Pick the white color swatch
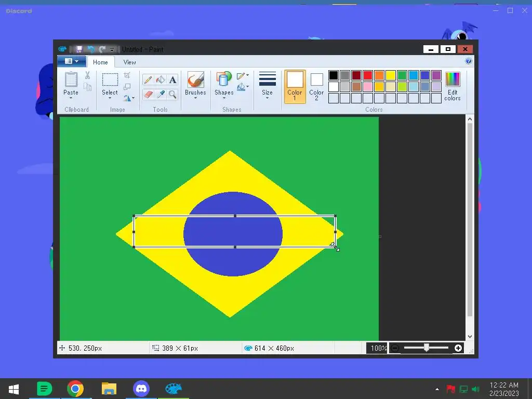532x399 pixels. coord(334,87)
